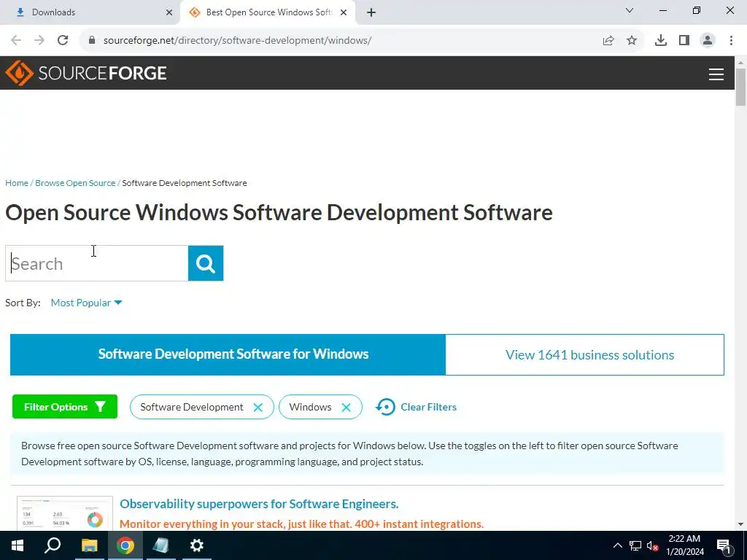Open Settings gear in taskbar
This screenshot has height=560, width=747.
tap(197, 545)
